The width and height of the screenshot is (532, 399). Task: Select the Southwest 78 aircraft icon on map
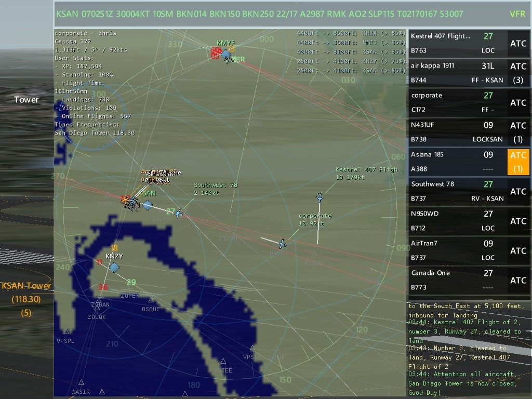pyautogui.click(x=179, y=214)
